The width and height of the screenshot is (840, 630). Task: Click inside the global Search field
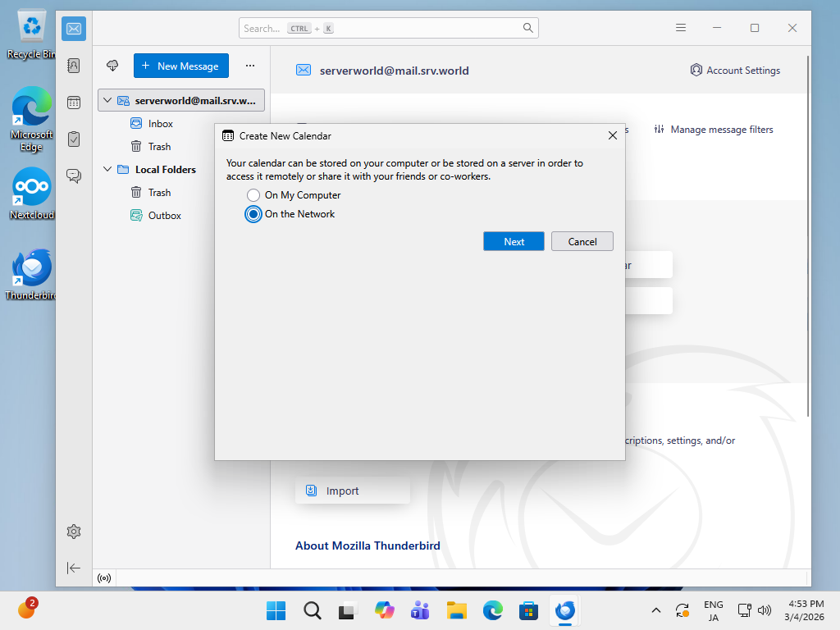388,28
